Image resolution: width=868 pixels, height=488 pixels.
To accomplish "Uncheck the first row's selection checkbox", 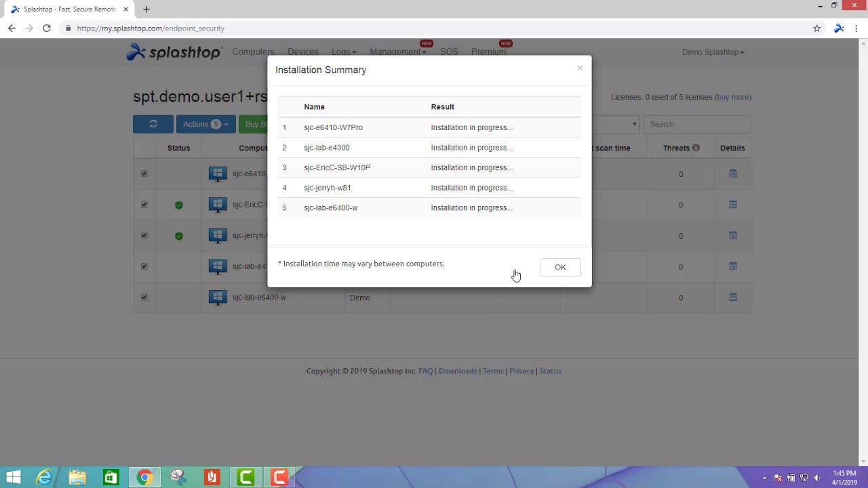I will (144, 174).
